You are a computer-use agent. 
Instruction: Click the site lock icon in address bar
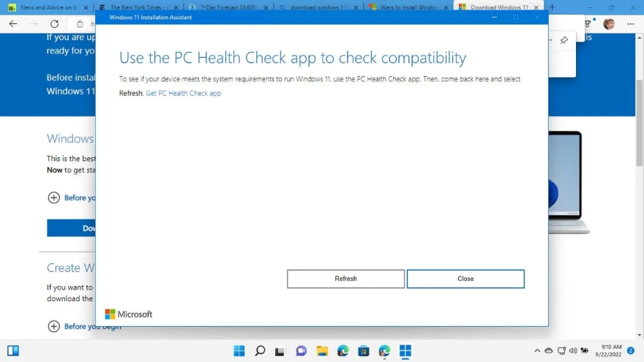point(80,24)
